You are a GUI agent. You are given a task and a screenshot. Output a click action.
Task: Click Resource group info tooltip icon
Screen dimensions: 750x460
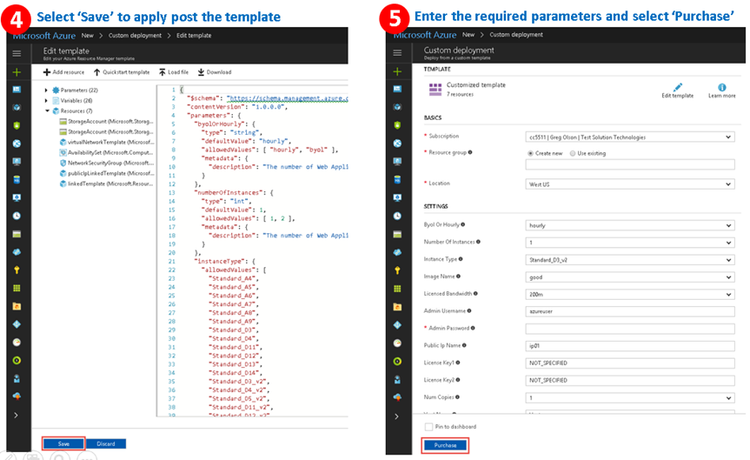(x=470, y=153)
